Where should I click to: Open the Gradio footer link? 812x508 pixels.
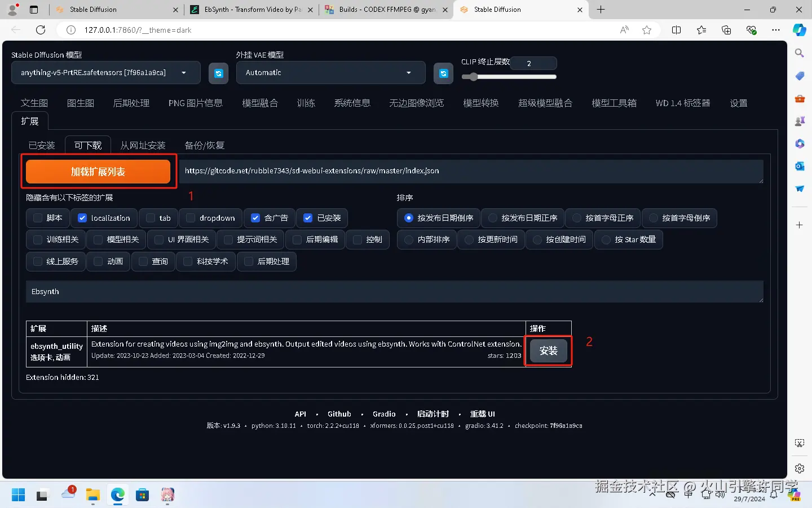[384, 414]
